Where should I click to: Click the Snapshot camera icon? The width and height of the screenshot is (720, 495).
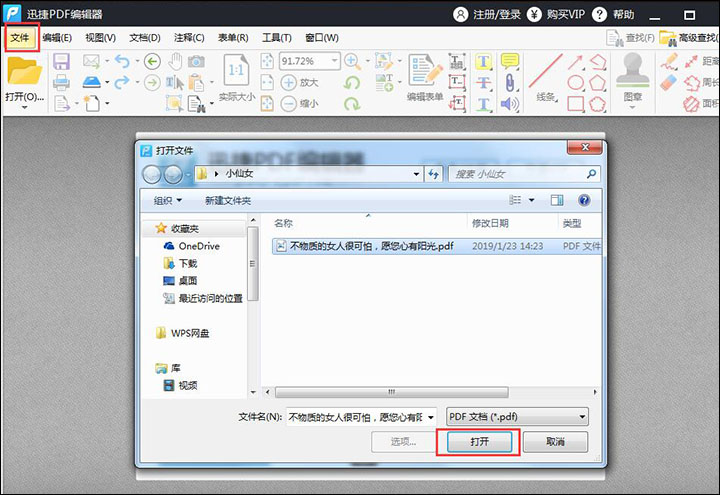pos(196,61)
